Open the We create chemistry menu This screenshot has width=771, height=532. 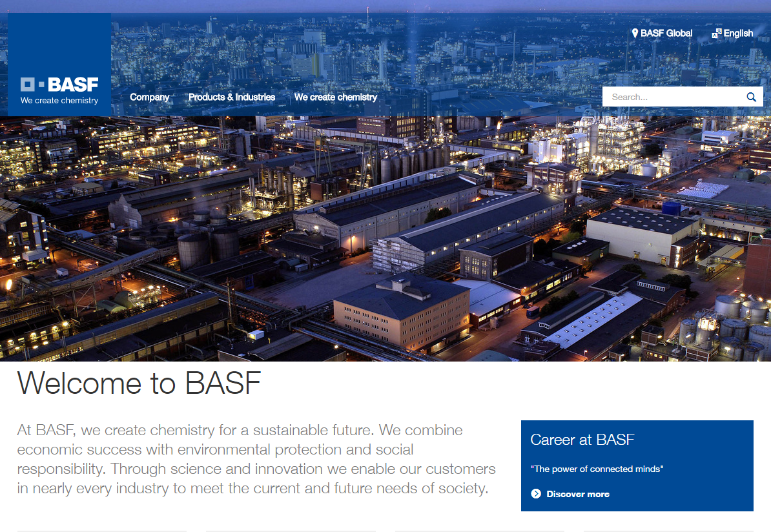(x=336, y=97)
